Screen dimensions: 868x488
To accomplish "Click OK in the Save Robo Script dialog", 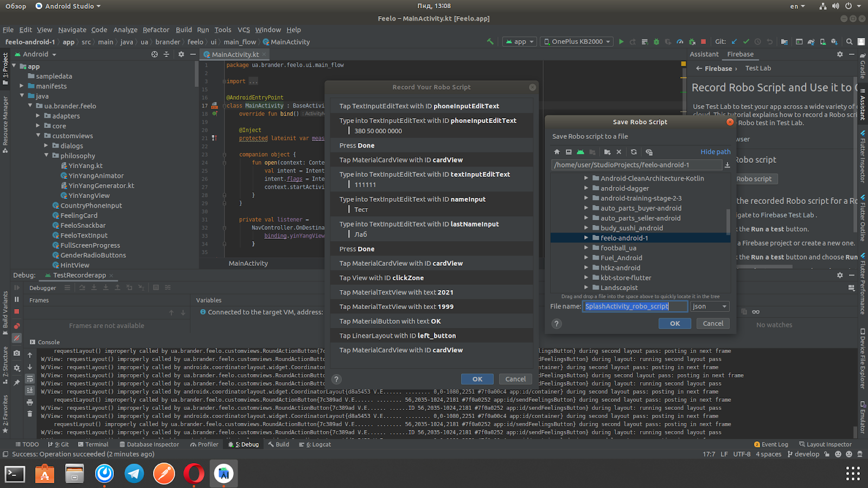I will [674, 324].
